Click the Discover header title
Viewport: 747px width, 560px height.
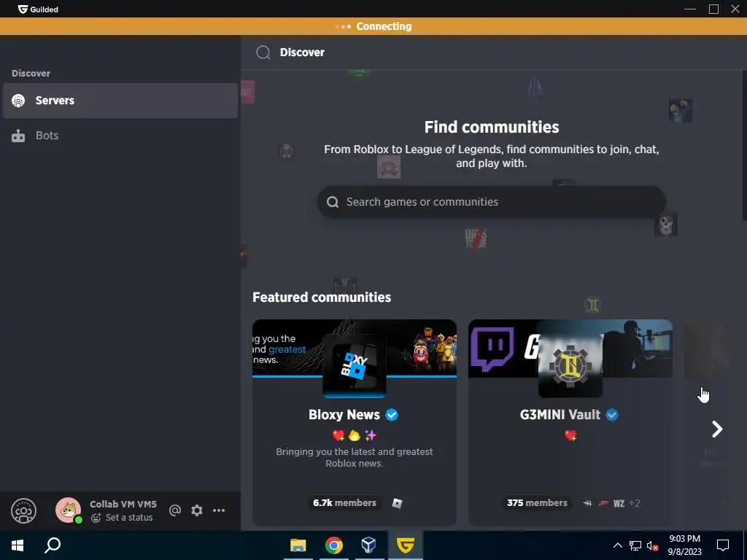click(x=302, y=52)
